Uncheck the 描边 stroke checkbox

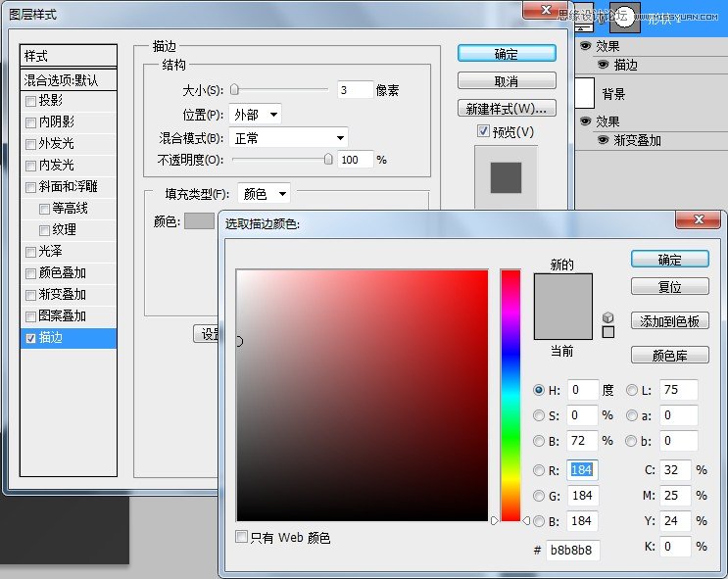[x=30, y=339]
